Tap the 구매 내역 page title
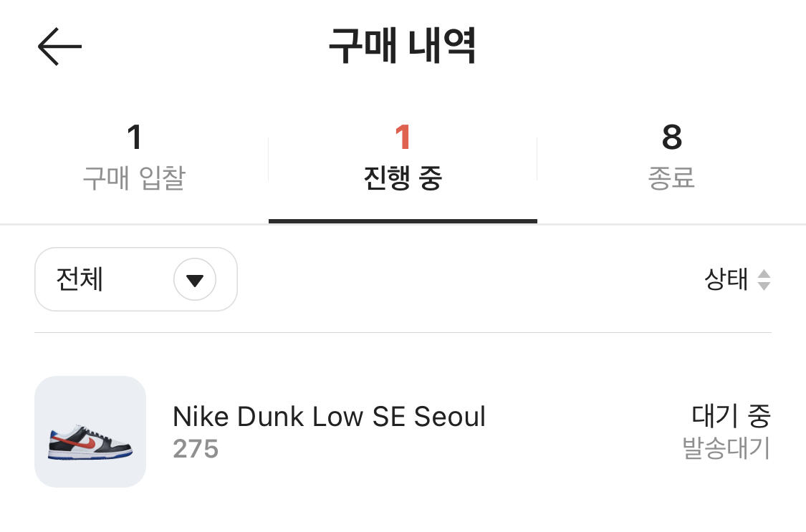This screenshot has width=806, height=532. tap(403, 47)
